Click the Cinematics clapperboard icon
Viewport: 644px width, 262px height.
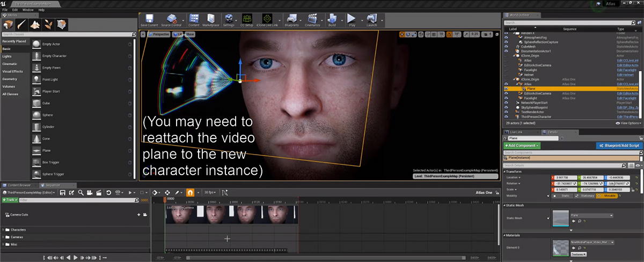pos(313,19)
